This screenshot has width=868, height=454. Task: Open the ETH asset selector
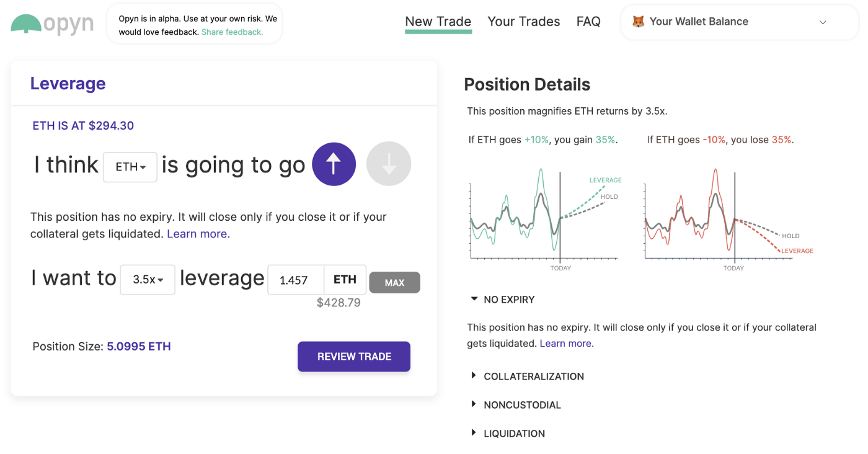coord(130,166)
